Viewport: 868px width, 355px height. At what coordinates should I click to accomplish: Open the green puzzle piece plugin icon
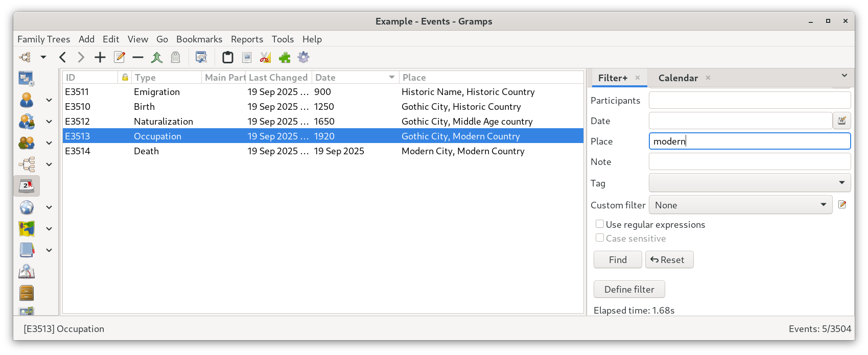pyautogui.click(x=285, y=57)
